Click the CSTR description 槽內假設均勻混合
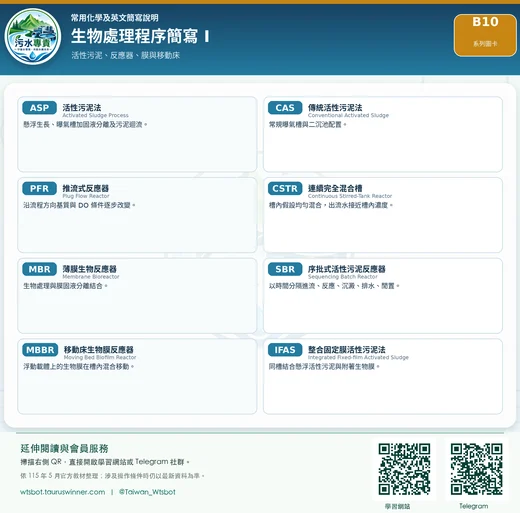Image resolution: width=520 pixels, height=513 pixels. coord(331,205)
